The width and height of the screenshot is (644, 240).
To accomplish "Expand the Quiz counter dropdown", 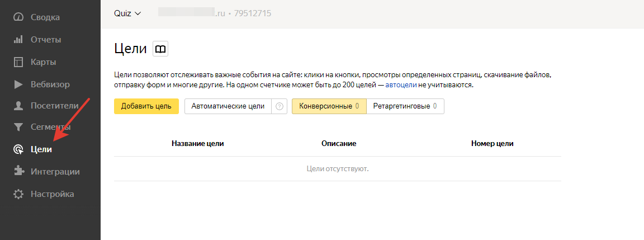I will (127, 13).
